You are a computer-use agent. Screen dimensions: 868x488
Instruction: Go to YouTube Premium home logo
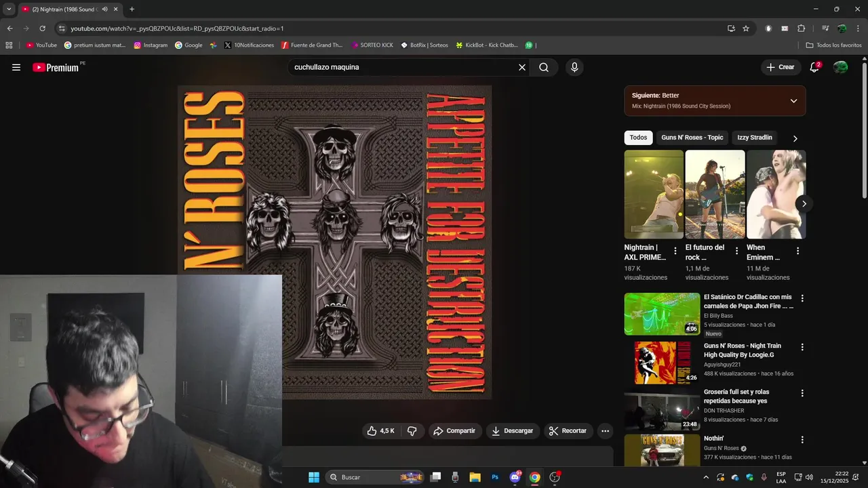[x=56, y=67]
